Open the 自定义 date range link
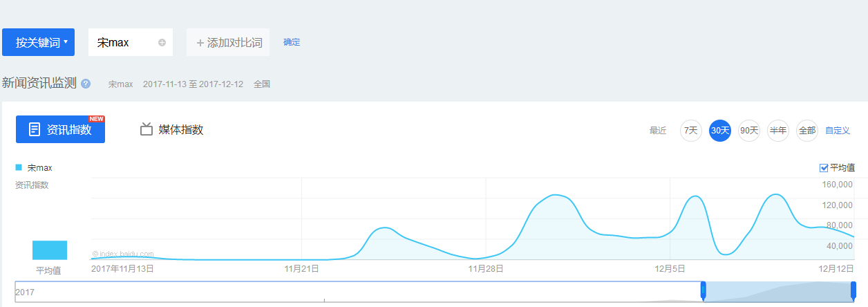This screenshot has width=868, height=307. (x=838, y=130)
